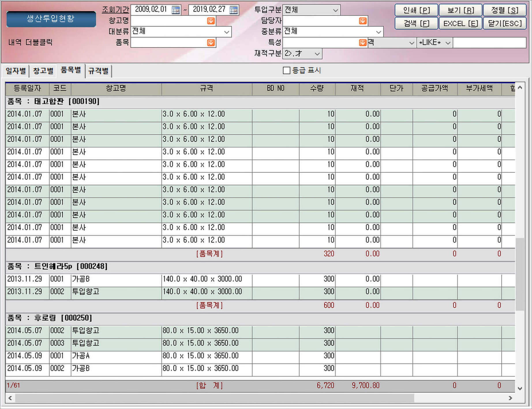Open the 규격별 tab
The width and height of the screenshot is (532, 409).
click(98, 71)
